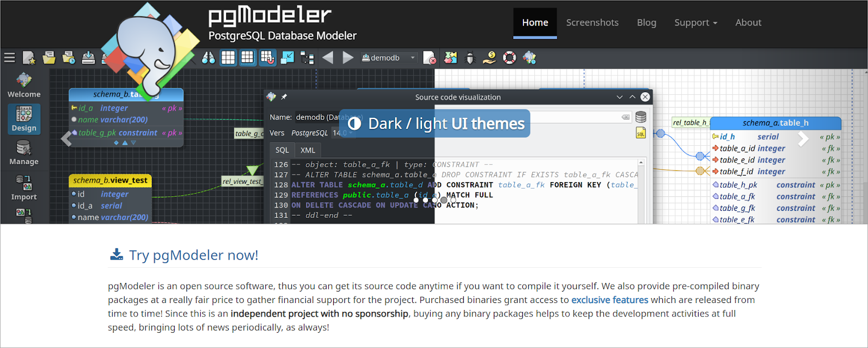This screenshot has height=348, width=868.
Task: Select the third carousel indicator dot
Action: click(435, 200)
